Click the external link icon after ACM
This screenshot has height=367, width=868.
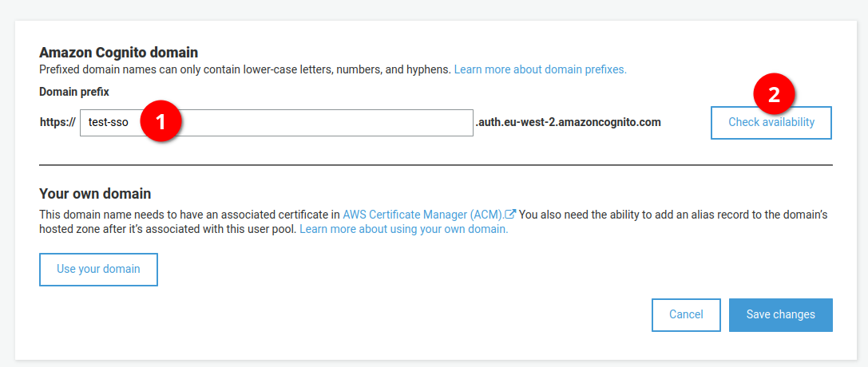pos(512,214)
